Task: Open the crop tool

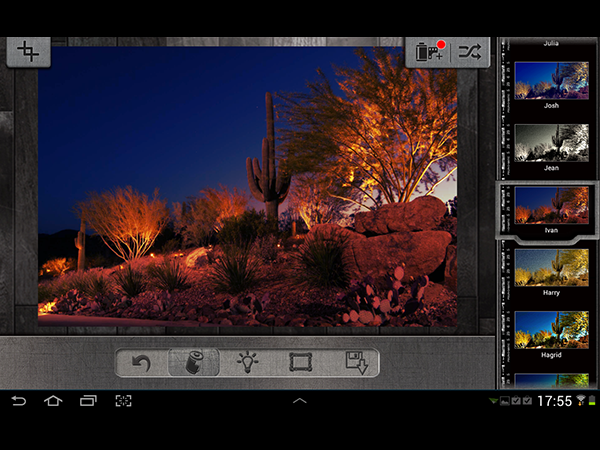Action: 28,53
